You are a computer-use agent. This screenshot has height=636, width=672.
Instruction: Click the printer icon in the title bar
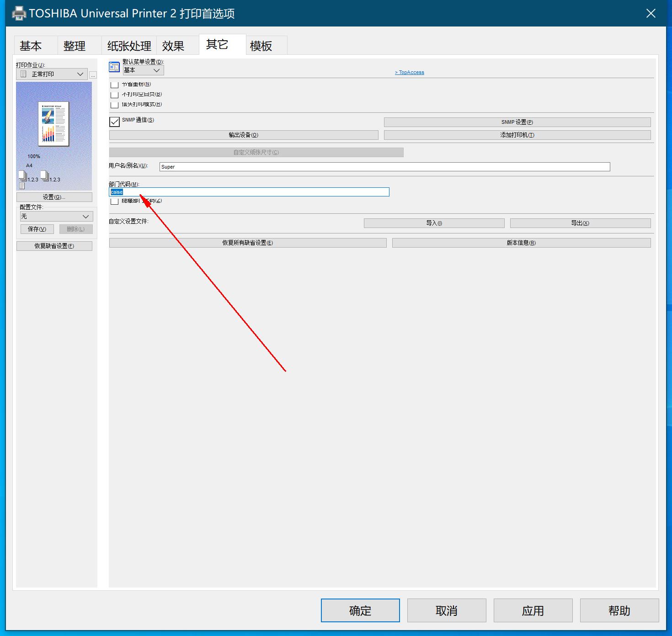(x=19, y=13)
